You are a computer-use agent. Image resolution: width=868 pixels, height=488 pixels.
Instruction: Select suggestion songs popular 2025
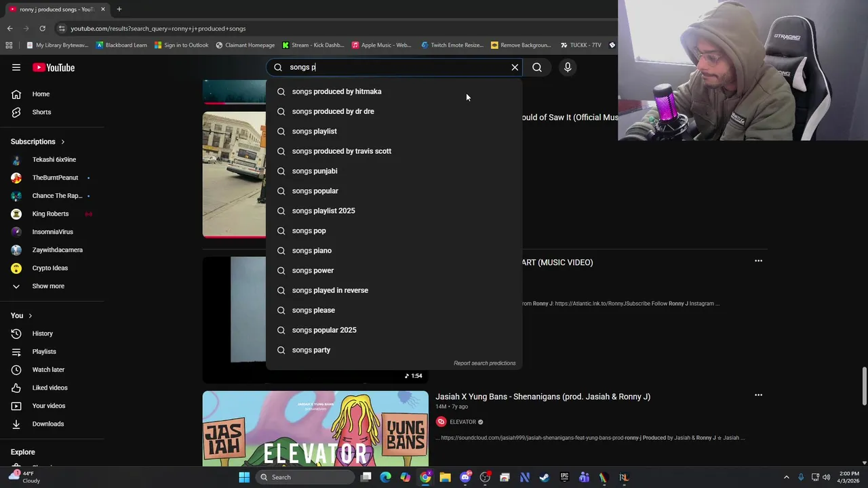click(394, 330)
